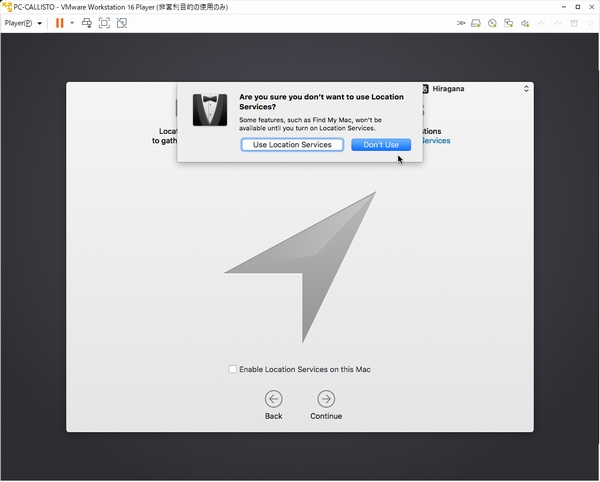The height and width of the screenshot is (482, 600).
Task: Minimize the VMware Player window
Action: tap(564, 7)
